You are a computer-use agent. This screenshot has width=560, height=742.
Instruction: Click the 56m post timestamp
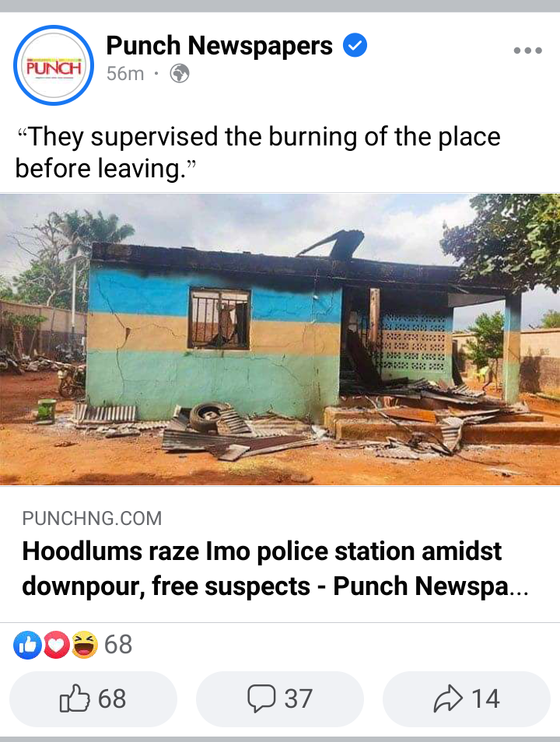click(x=125, y=74)
